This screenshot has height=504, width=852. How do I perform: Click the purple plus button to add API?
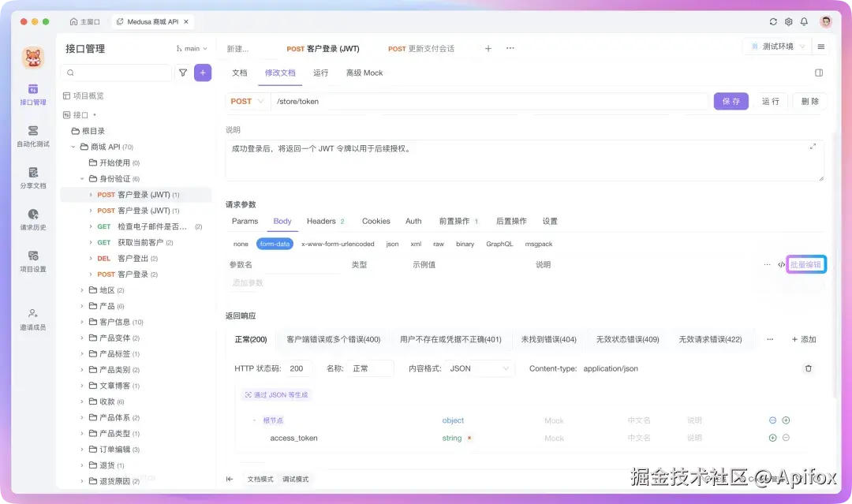point(204,73)
